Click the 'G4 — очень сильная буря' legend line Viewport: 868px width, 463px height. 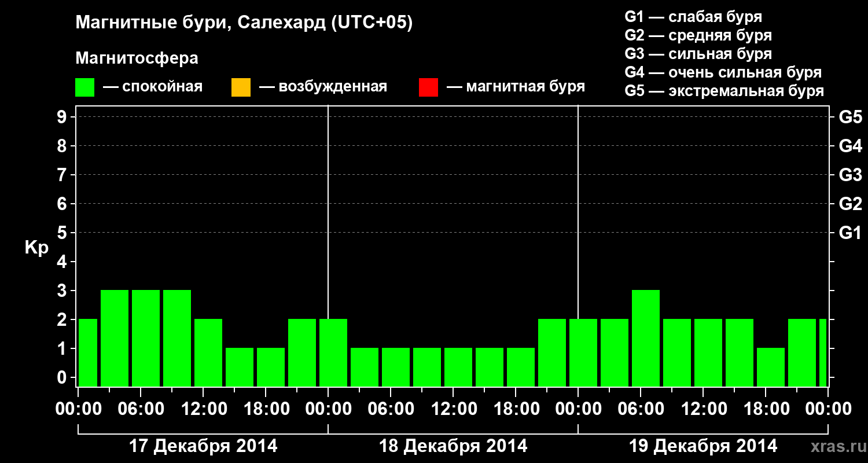(x=723, y=72)
